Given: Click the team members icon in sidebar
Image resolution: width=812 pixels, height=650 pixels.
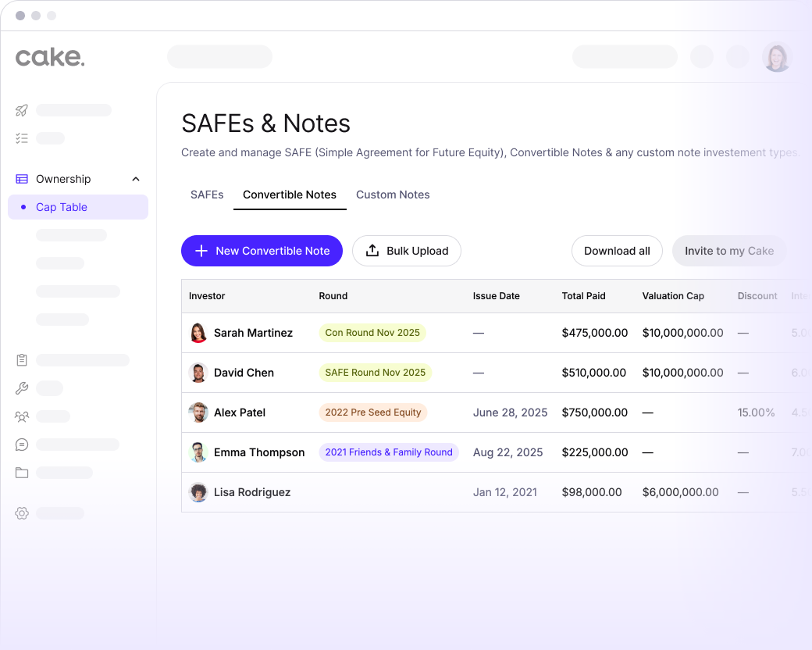Looking at the screenshot, I should click(21, 416).
